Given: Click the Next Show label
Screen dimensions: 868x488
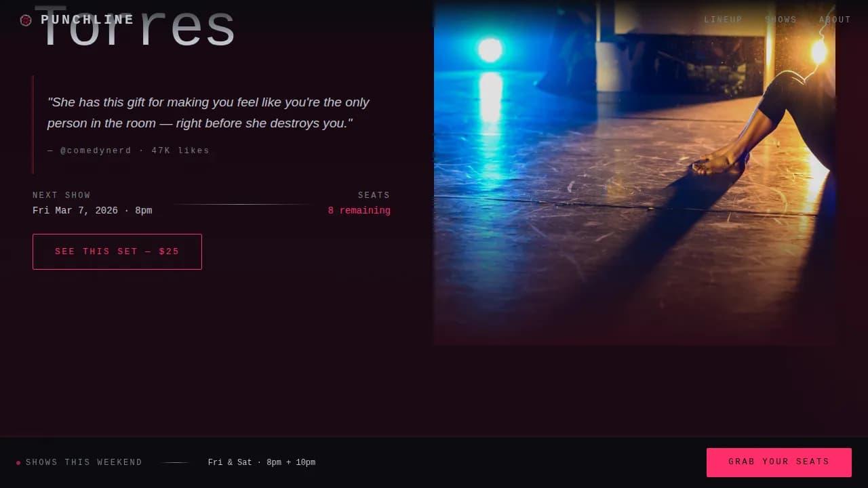Looking at the screenshot, I should tap(62, 195).
